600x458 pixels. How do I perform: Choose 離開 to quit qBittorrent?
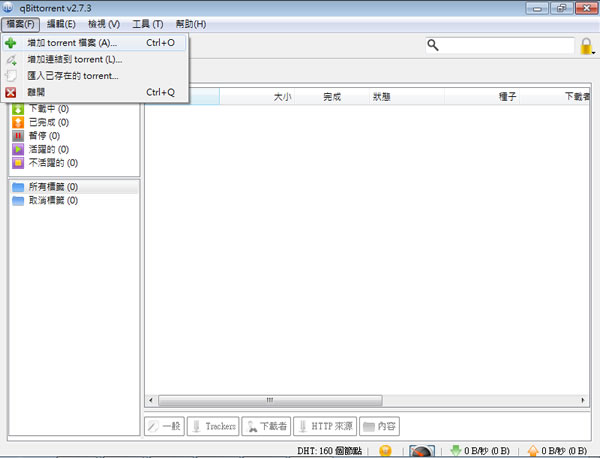pos(95,92)
